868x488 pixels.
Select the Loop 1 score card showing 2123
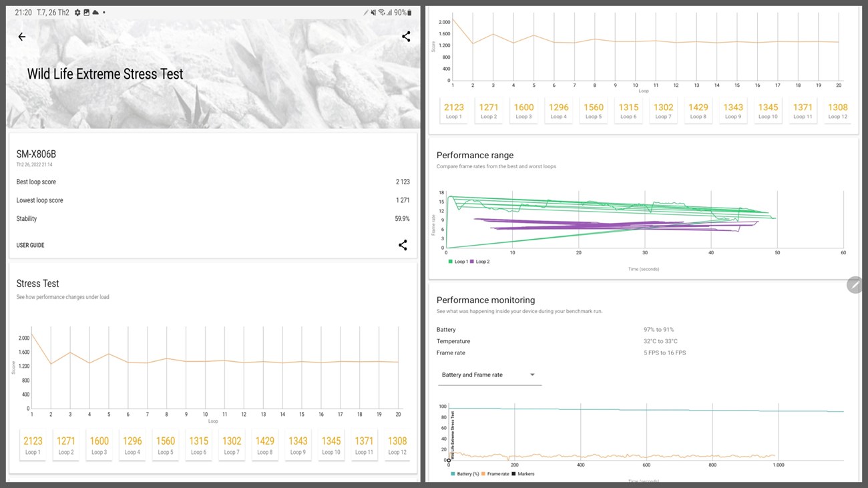(x=32, y=444)
